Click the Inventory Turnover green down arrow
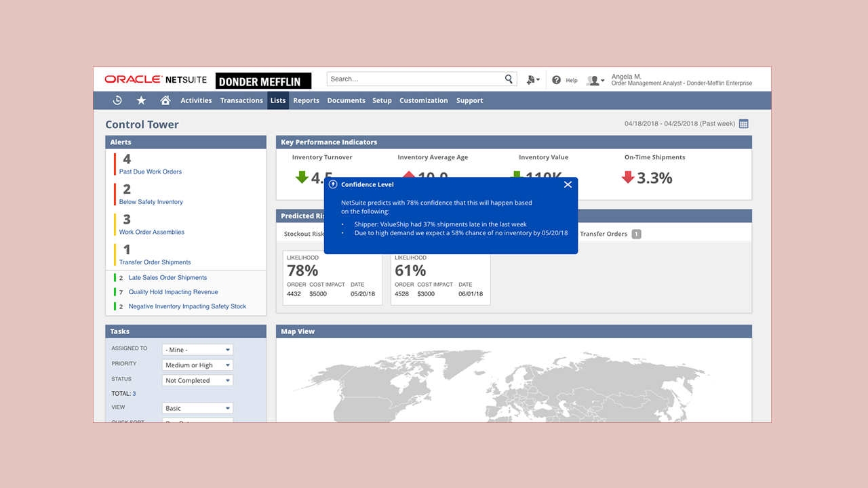The height and width of the screenshot is (488, 868). [302, 177]
